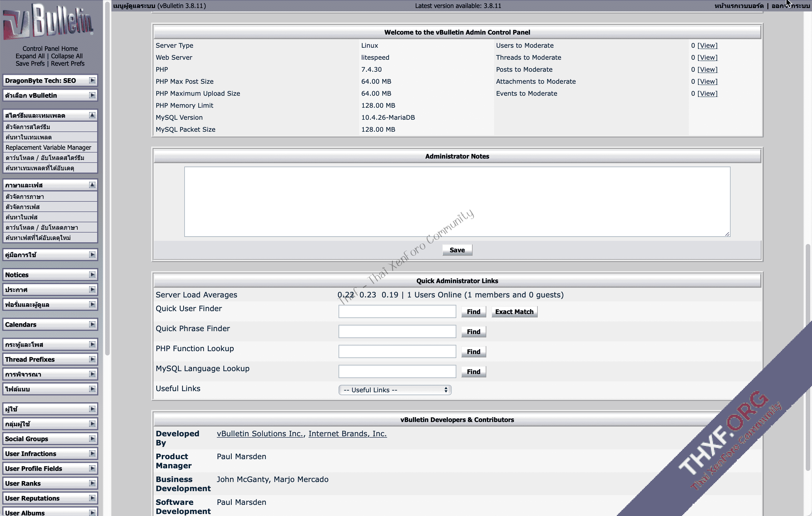
Task: Open ดาว์นโหลด / อับโหลดสไตร์ธีม item
Action: [x=50, y=158]
